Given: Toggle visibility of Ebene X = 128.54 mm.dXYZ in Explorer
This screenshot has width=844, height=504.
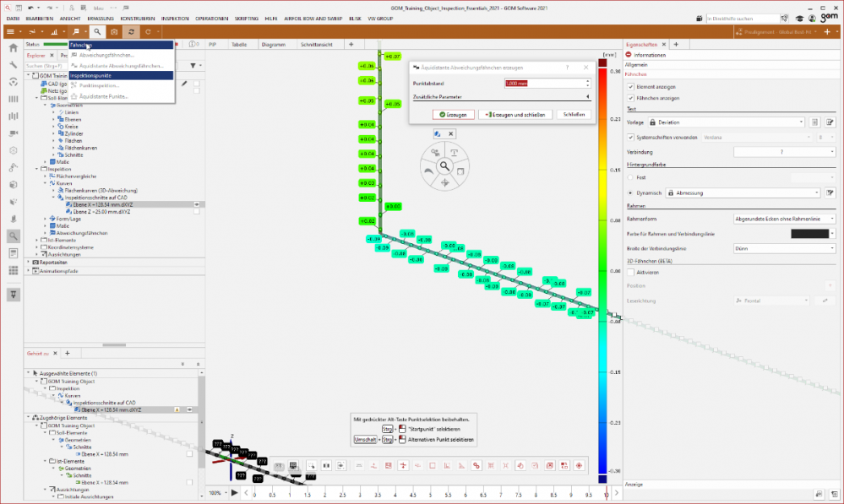Looking at the screenshot, I should (197, 205).
